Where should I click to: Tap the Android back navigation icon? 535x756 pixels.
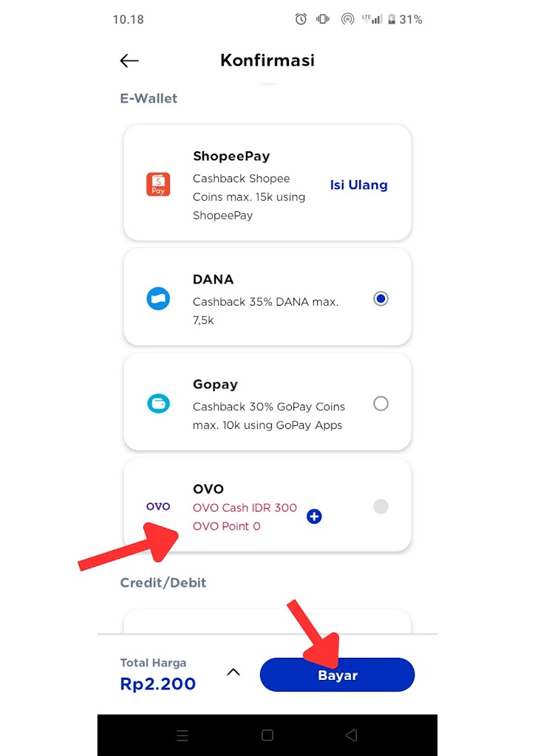click(352, 735)
